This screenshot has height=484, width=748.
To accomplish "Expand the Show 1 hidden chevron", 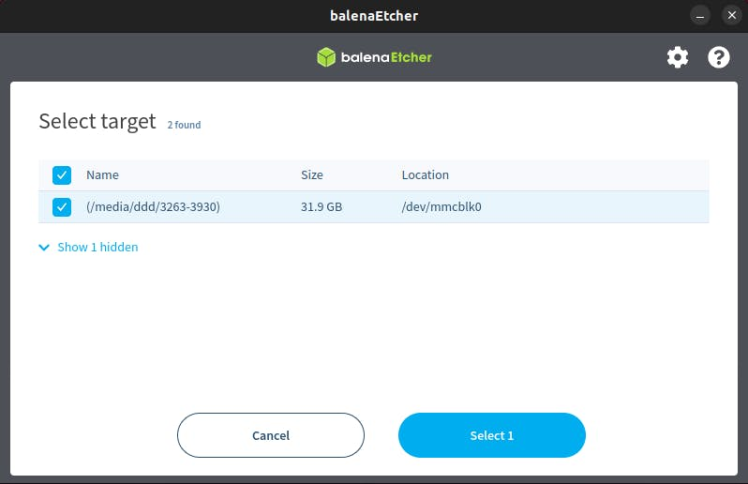I will (x=44, y=247).
